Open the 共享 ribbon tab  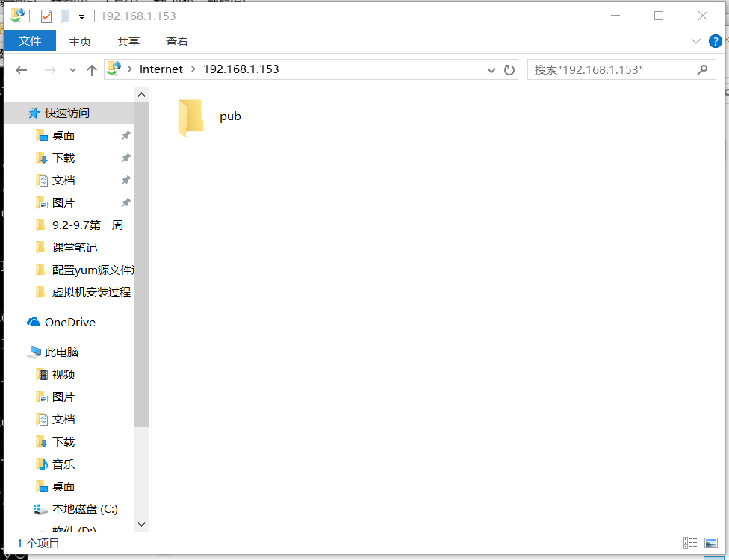(x=128, y=41)
